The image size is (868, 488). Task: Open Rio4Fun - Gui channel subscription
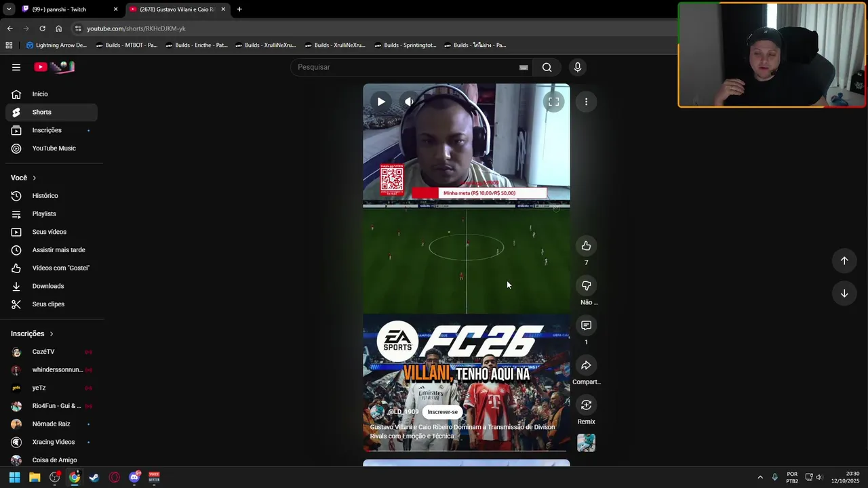52,406
